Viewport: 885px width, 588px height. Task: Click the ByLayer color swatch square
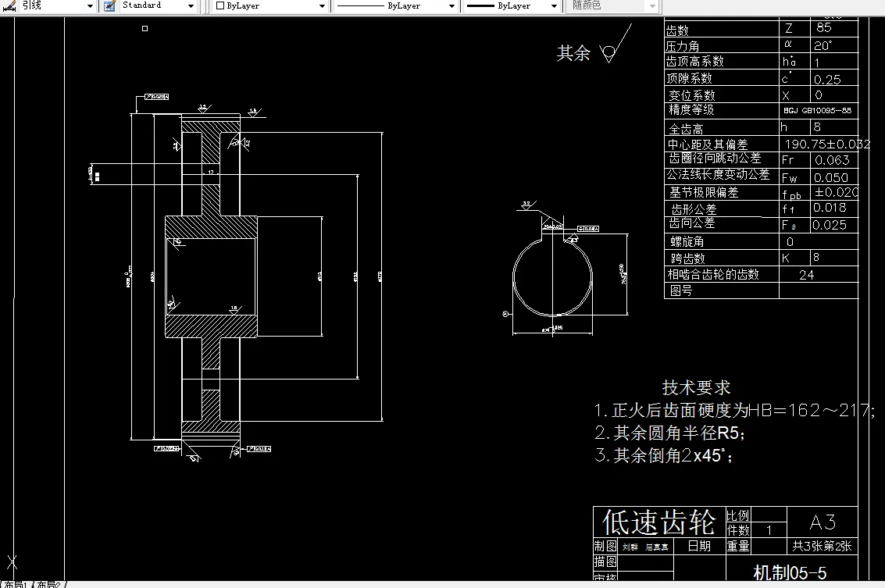219,6
